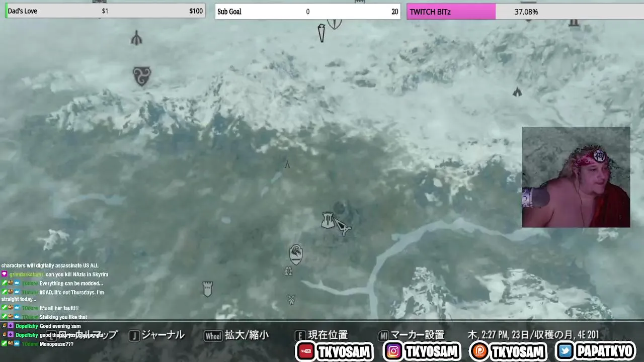The height and width of the screenshot is (362, 644).
Task: Click the Instagram logo icon
Action: point(393,351)
